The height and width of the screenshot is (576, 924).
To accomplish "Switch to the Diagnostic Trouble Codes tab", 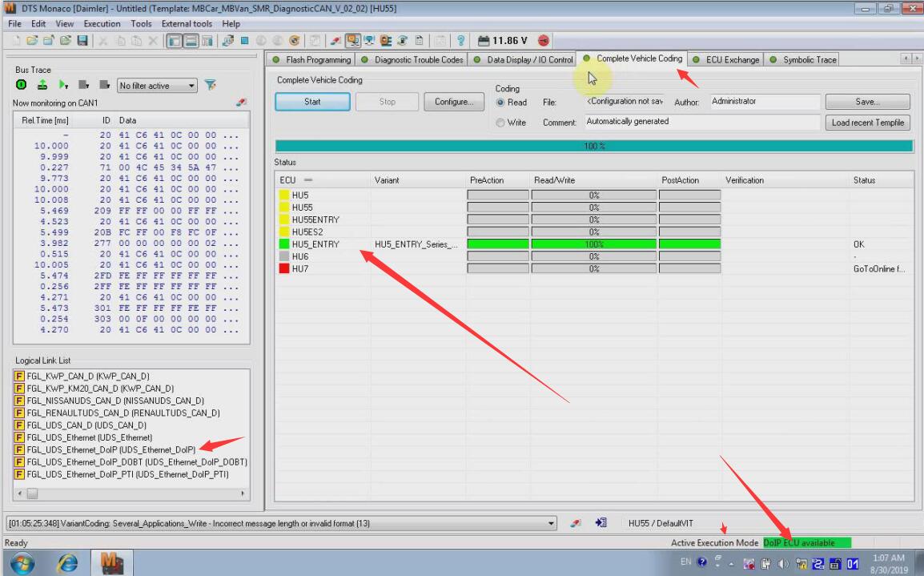I will [x=413, y=60].
